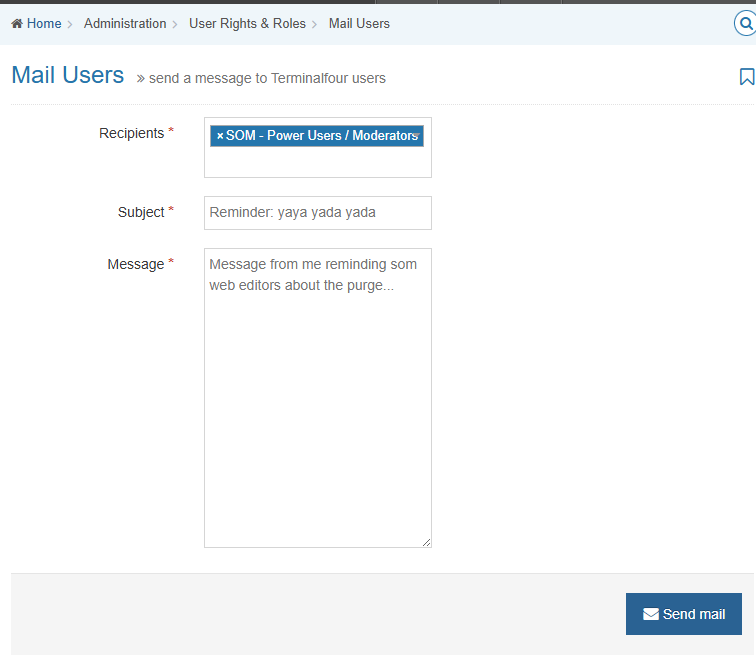Open the Administration breadcrumb link
The height and width of the screenshot is (667, 756).
pyautogui.click(x=125, y=23)
